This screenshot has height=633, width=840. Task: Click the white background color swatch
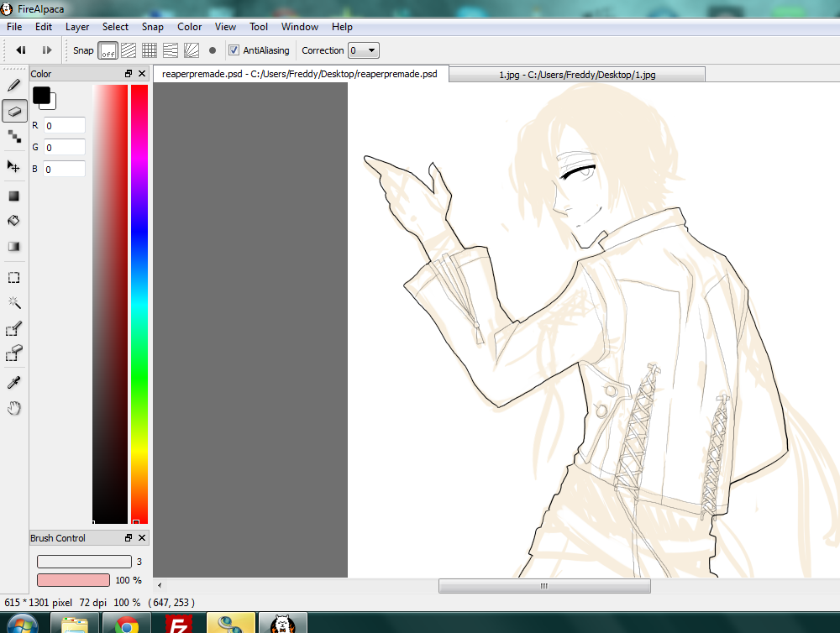[52, 104]
